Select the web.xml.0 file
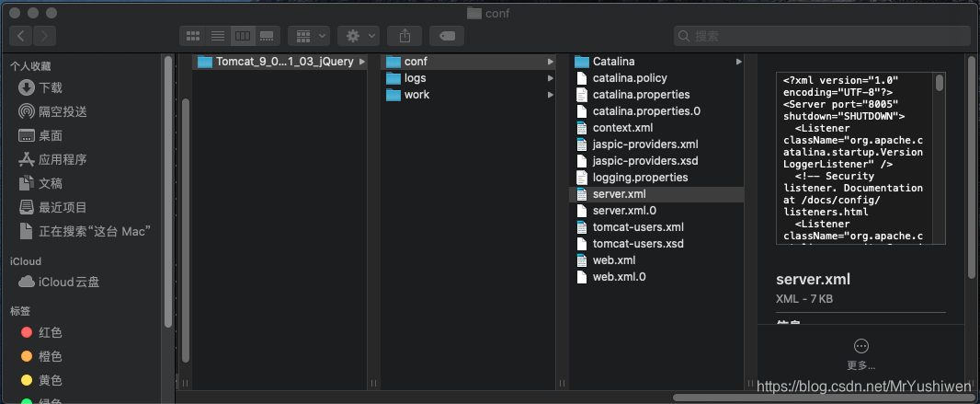Viewport: 980px width, 404px height. click(656, 277)
